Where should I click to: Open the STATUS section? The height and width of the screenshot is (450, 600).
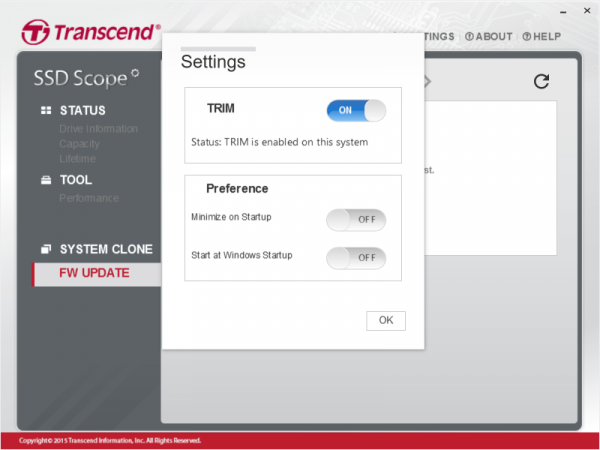coord(82,110)
